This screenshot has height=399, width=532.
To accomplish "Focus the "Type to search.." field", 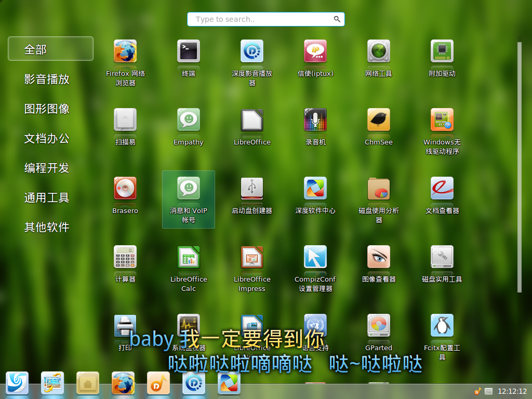I will click(x=266, y=19).
